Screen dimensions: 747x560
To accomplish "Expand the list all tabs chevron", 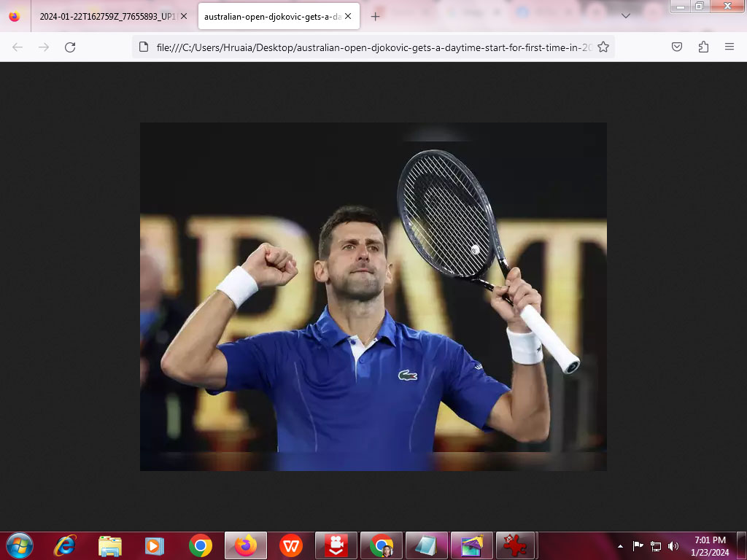I will [x=626, y=16].
